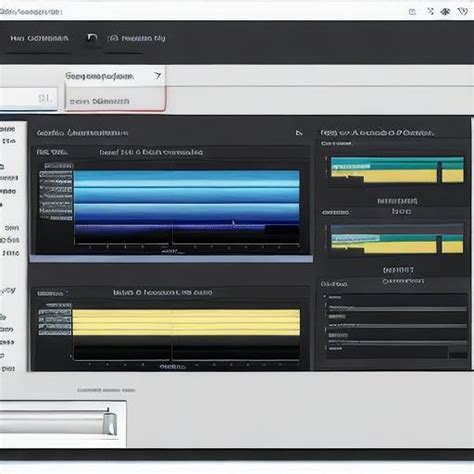Expand the legend list beside the yellow chart
The width and height of the screenshot is (474, 474).
55,319
